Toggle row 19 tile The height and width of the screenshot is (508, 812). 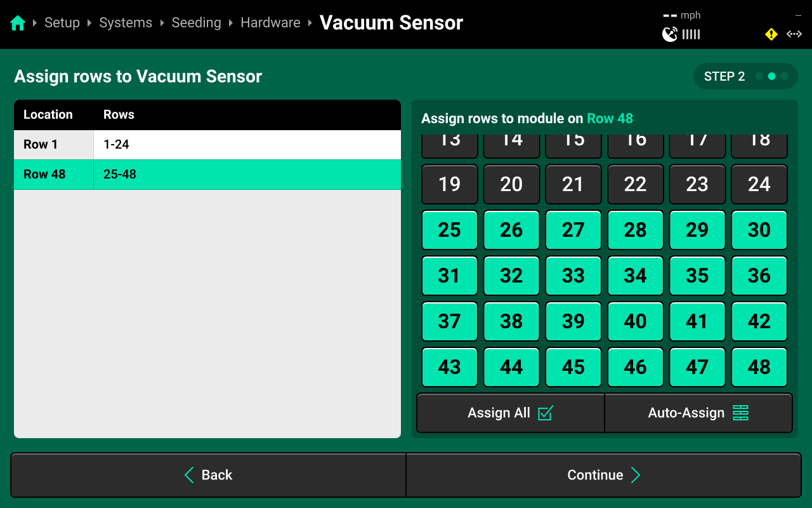pyautogui.click(x=450, y=184)
